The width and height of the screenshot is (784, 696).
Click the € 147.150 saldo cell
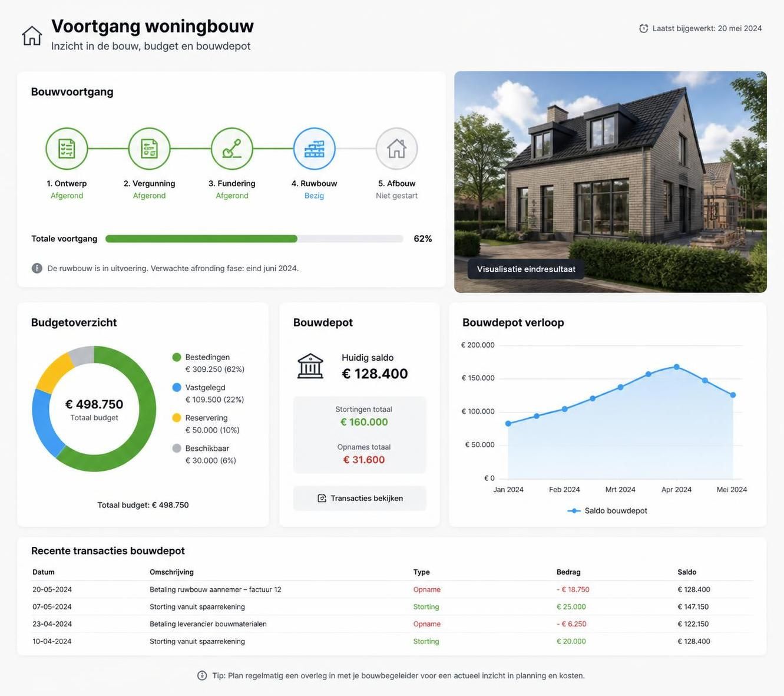pyautogui.click(x=693, y=606)
